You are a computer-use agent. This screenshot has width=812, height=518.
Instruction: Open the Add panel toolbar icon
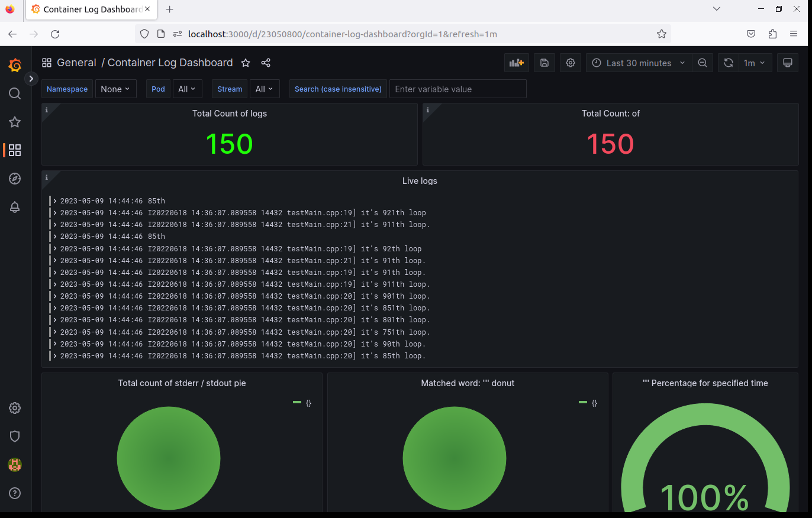coord(517,63)
